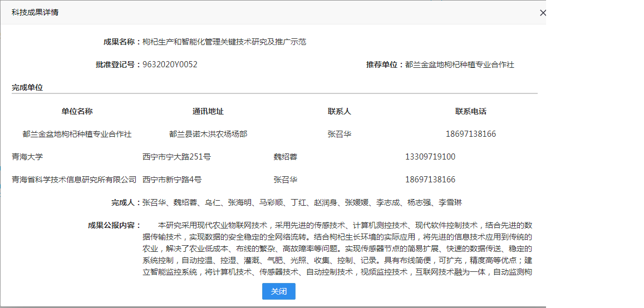The image size is (644, 308).
Task: Click the blue 关闭 button
Action: point(278,291)
